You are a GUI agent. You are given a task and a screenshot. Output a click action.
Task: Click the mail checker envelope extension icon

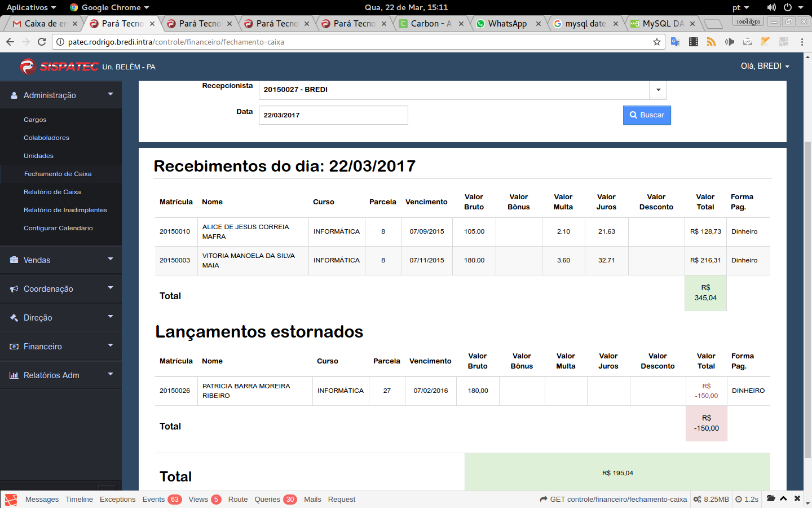[748, 42]
